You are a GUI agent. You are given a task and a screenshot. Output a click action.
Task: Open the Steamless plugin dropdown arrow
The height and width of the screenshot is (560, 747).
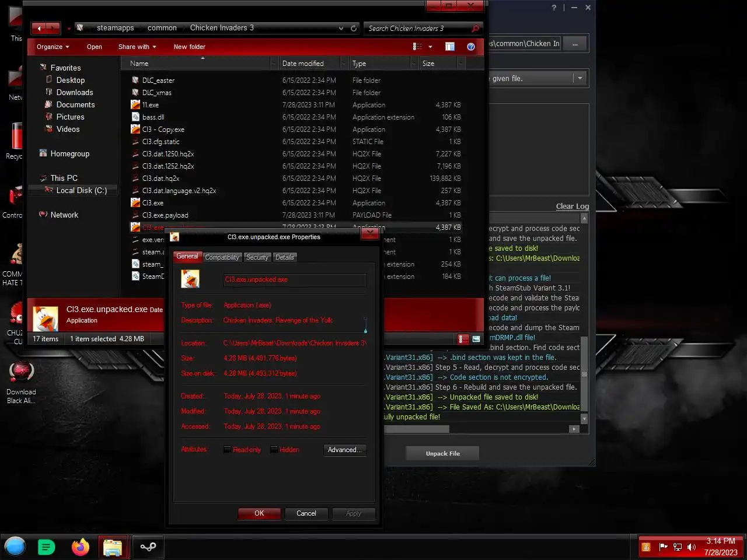pyautogui.click(x=580, y=78)
